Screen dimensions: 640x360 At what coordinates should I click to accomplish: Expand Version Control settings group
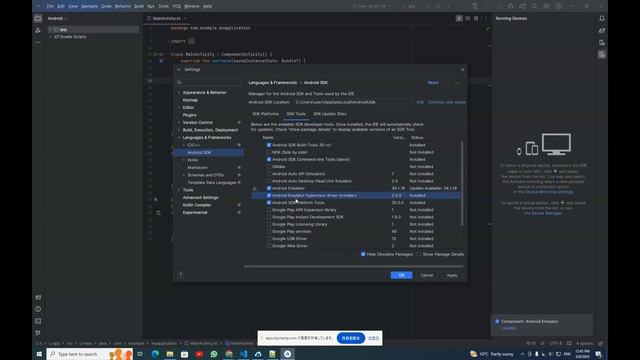[x=179, y=122]
